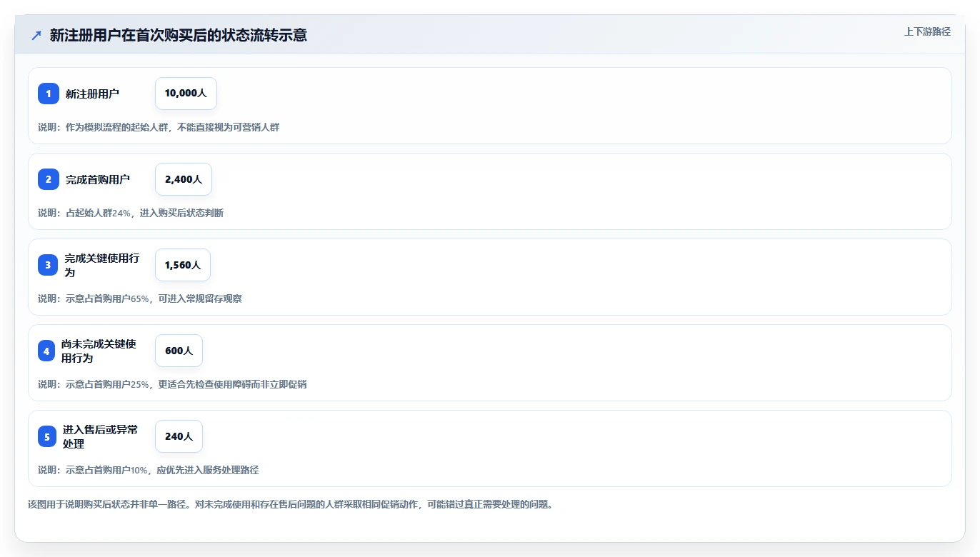Click the title 新注册用户在首次购买后的状态流转示意
The image size is (980, 557).
tap(179, 35)
